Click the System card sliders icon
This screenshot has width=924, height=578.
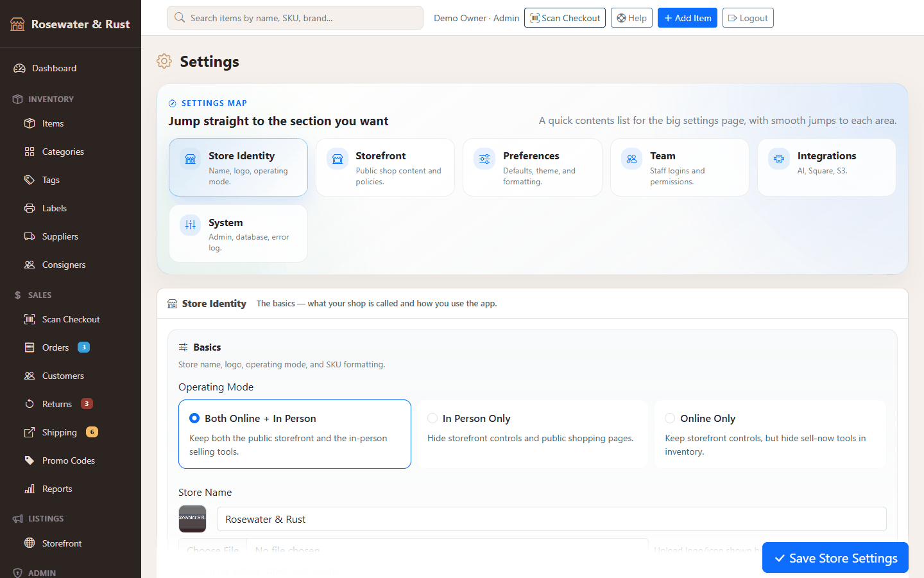[x=191, y=225]
